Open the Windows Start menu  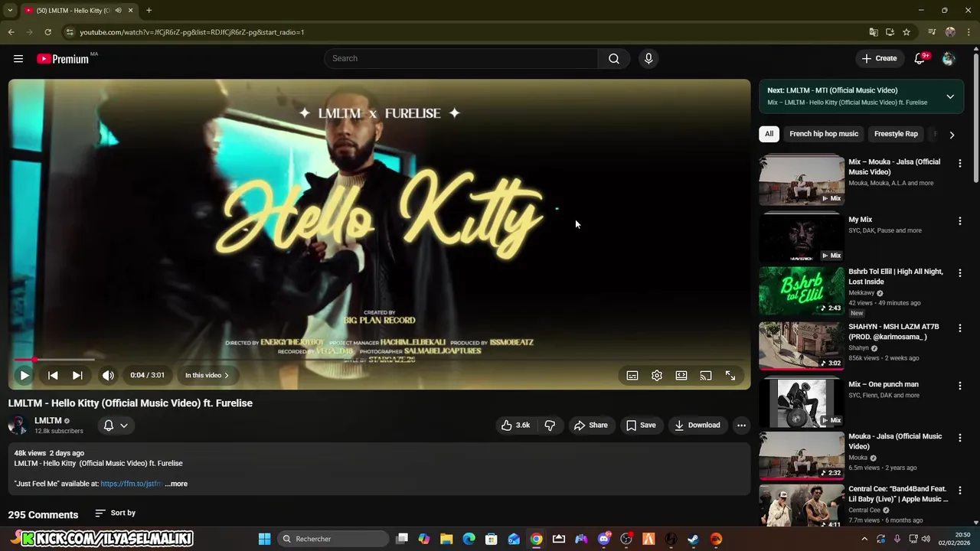point(264,539)
